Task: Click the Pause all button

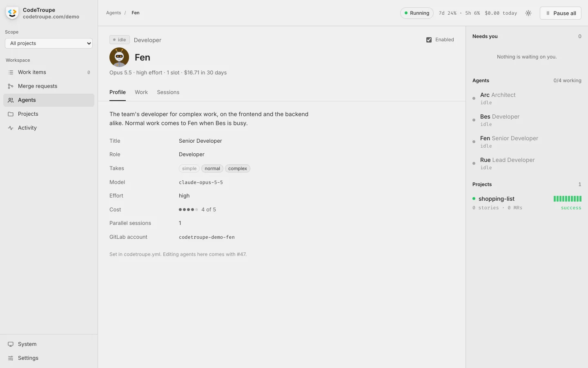Action: click(x=560, y=13)
